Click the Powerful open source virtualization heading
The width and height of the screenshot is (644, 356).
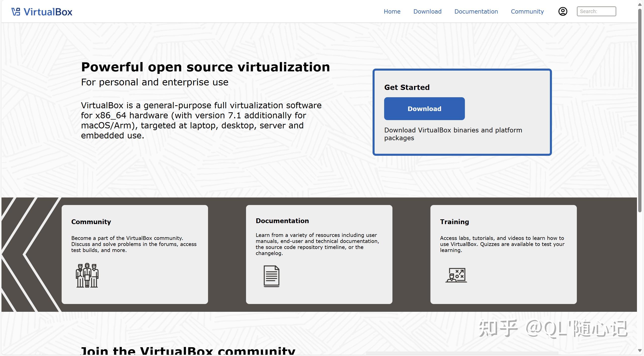click(x=206, y=67)
